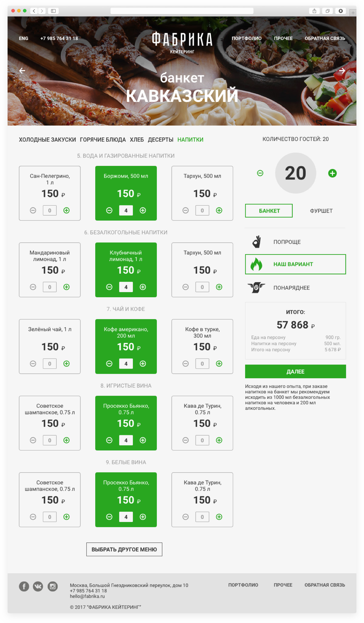The width and height of the screenshot is (364, 623).
Task: Open VK social icon in footer
Action: pos(38,586)
